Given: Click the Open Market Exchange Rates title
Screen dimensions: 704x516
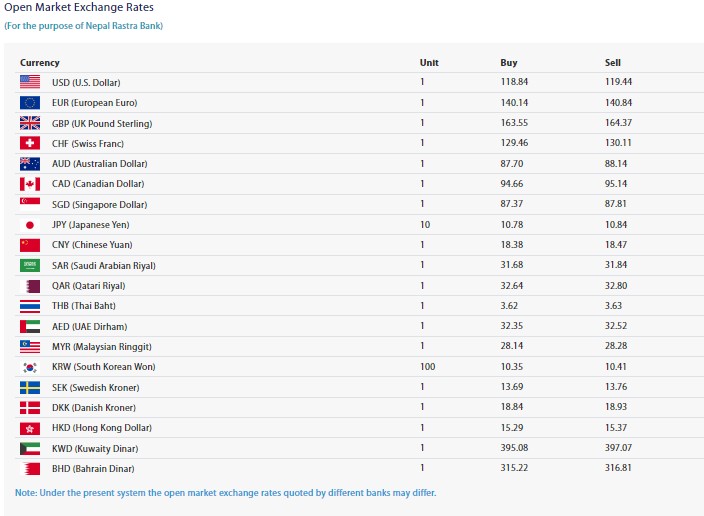Looking at the screenshot, I should pos(79,8).
